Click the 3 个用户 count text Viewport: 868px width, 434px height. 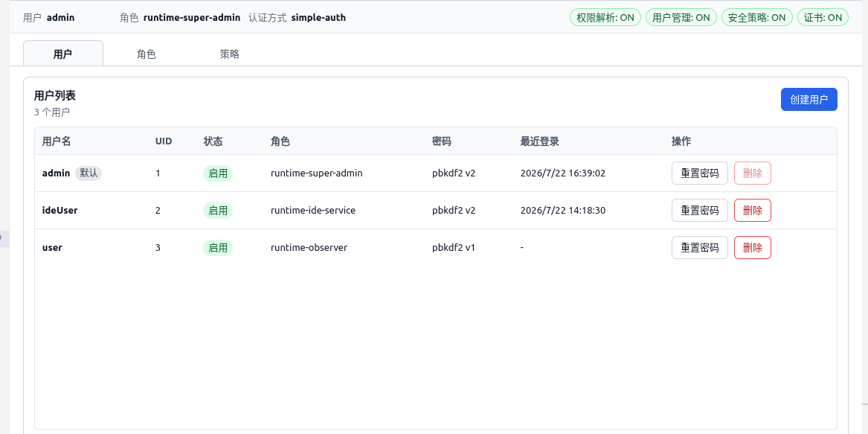pos(52,112)
